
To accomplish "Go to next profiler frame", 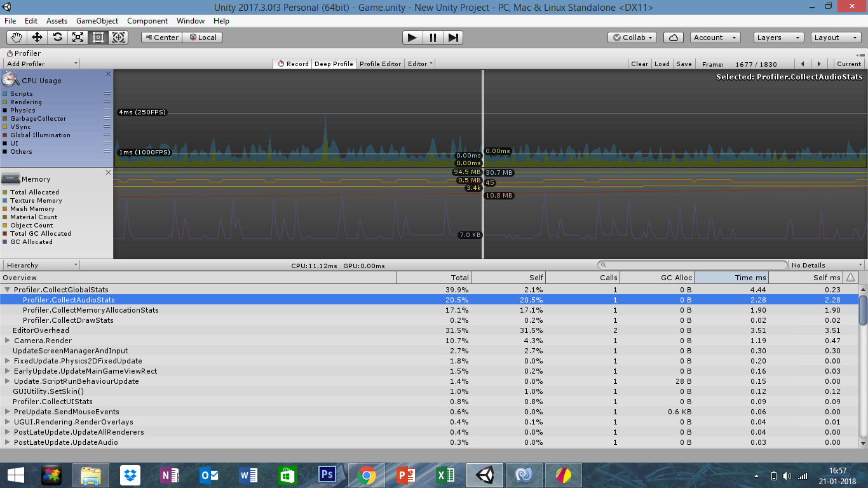I will [x=819, y=64].
